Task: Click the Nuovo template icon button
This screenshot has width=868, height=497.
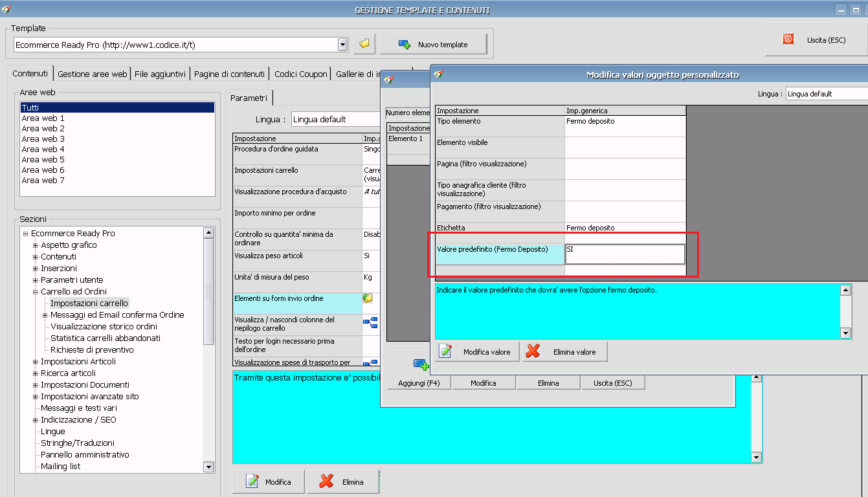Action: point(405,45)
